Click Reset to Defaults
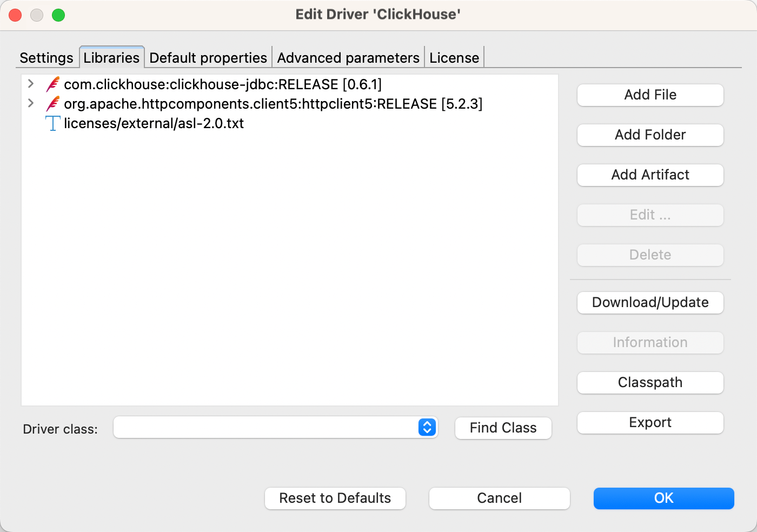This screenshot has height=532, width=757. tap(335, 498)
